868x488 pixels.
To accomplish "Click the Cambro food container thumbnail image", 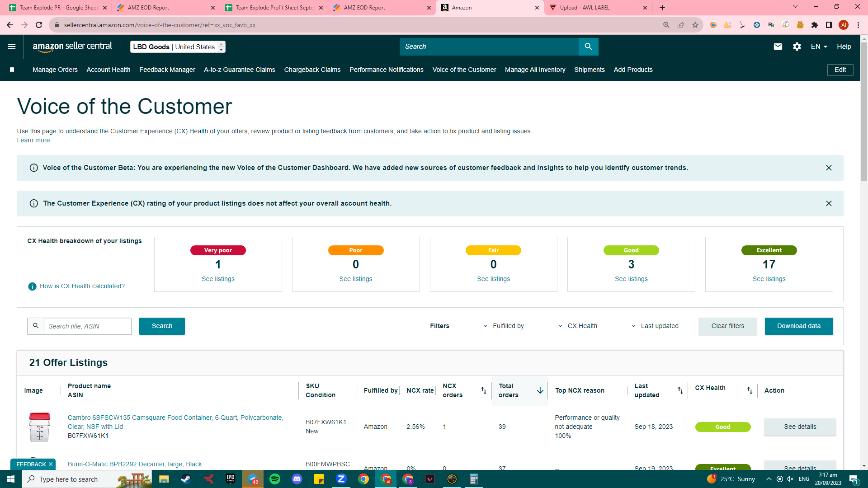I will [x=39, y=427].
